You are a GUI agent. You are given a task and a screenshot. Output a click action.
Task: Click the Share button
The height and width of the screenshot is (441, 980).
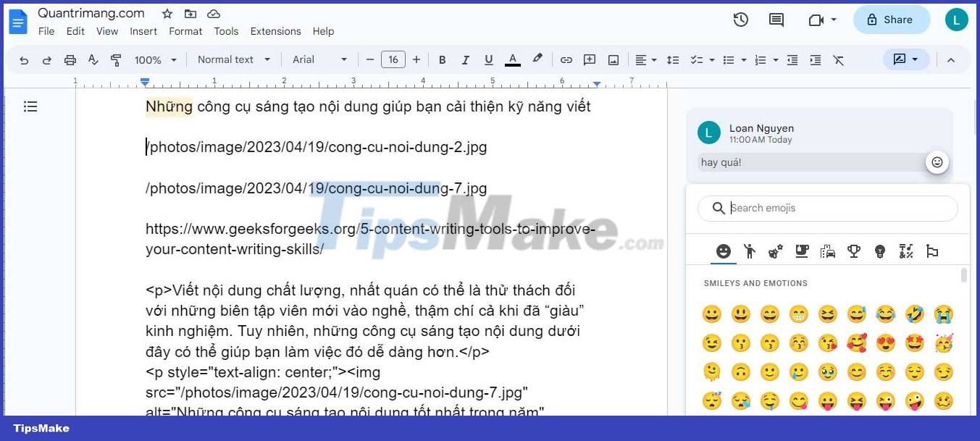pos(891,20)
